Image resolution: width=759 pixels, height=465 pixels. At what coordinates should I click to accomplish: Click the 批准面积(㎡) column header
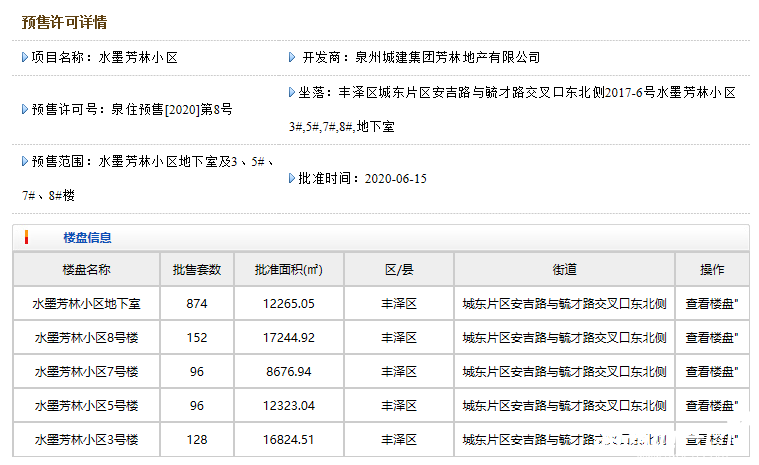click(x=288, y=270)
